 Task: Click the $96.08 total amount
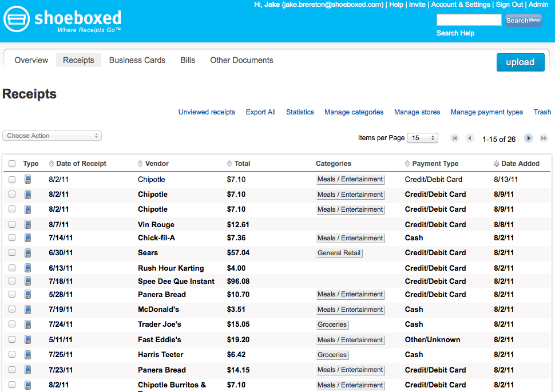tap(238, 281)
